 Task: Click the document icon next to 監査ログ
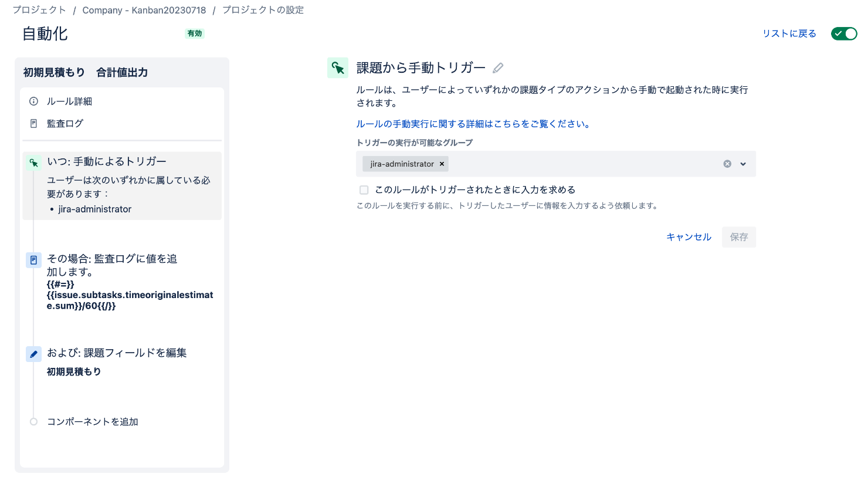pyautogui.click(x=33, y=124)
